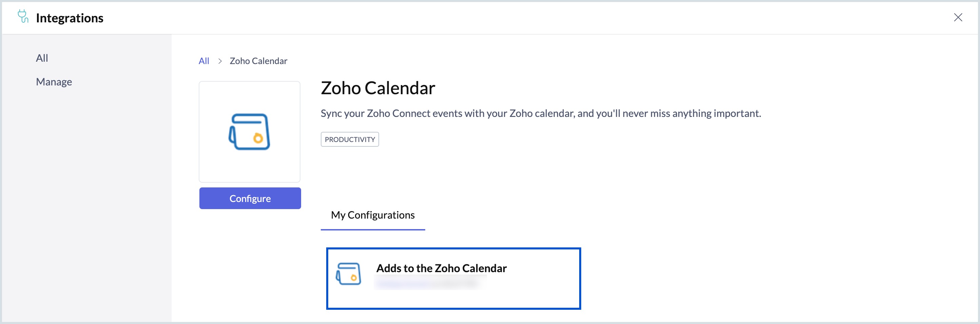This screenshot has width=980, height=324.
Task: Click the Integrations header title
Action: (70, 18)
